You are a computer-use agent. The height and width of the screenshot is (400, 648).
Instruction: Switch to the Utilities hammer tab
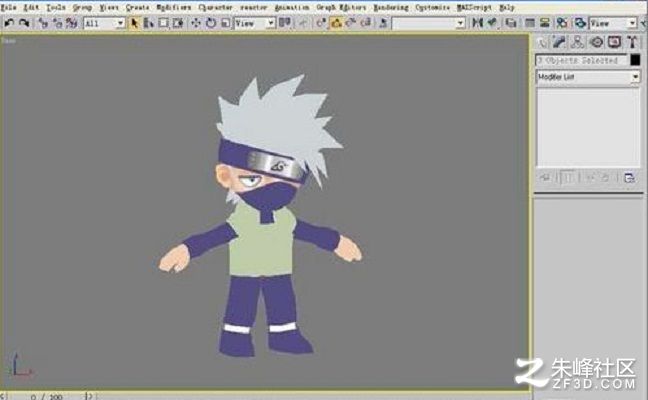pyautogui.click(x=632, y=42)
